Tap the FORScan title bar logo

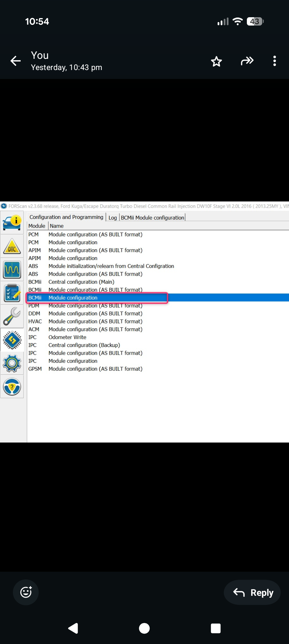(x=4, y=206)
